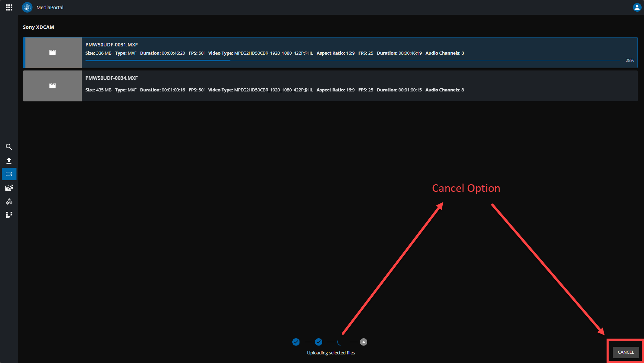Open the connected cubes sidebar icon

tap(9, 201)
